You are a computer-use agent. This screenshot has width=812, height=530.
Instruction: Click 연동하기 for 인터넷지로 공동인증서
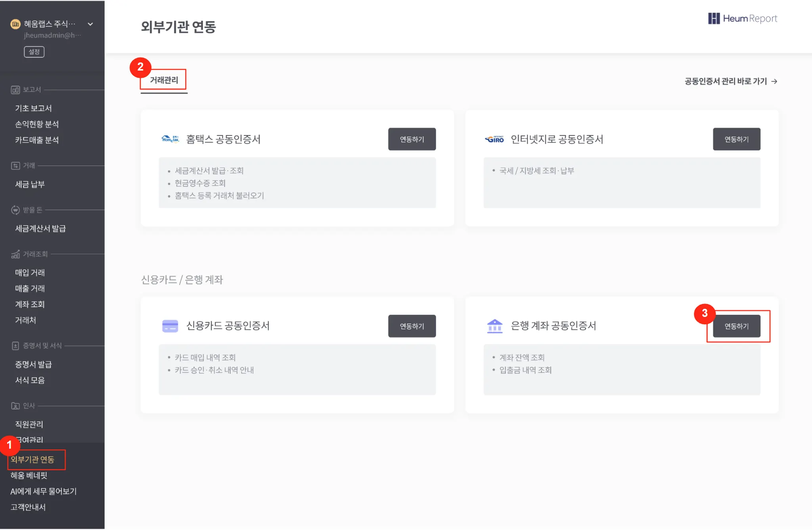[x=736, y=139]
